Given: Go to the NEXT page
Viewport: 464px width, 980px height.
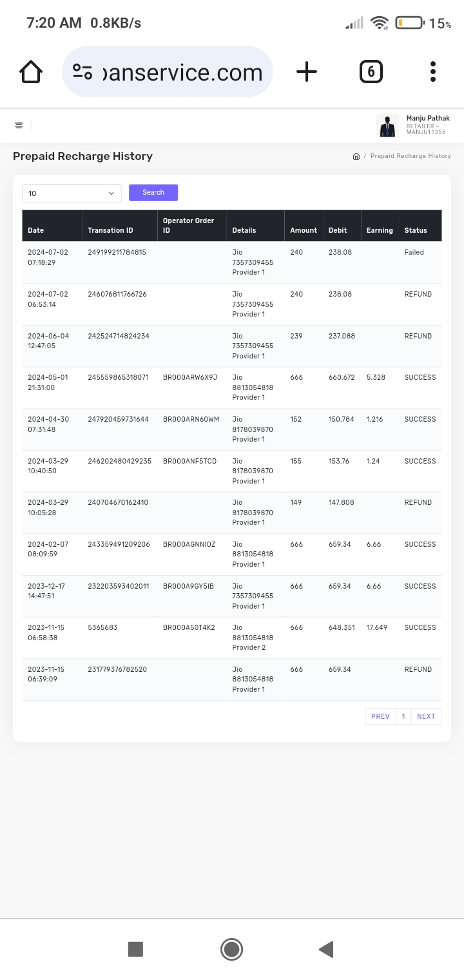Looking at the screenshot, I should 426,716.
